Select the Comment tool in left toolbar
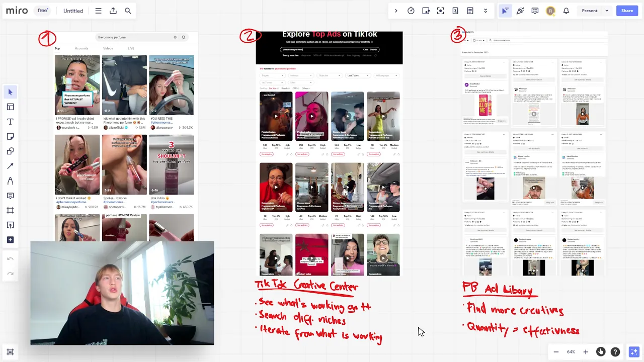 [10, 196]
